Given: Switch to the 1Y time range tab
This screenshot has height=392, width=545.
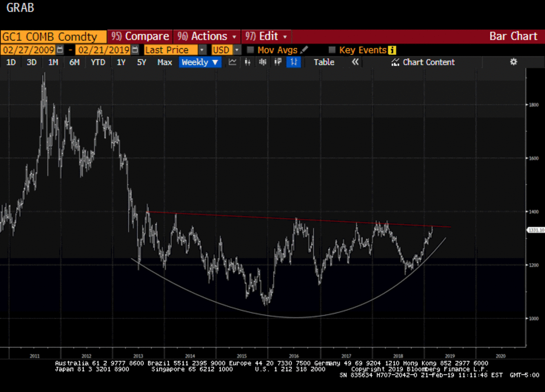Looking at the screenshot, I should [121, 62].
